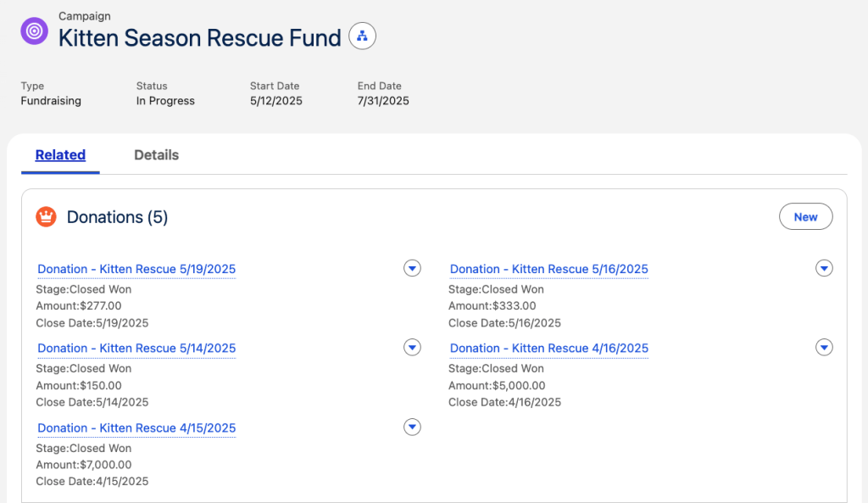
Task: Switch to the Details tab
Action: pos(156,155)
